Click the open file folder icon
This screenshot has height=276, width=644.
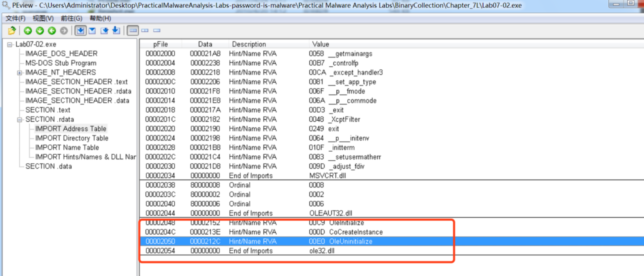point(12,31)
